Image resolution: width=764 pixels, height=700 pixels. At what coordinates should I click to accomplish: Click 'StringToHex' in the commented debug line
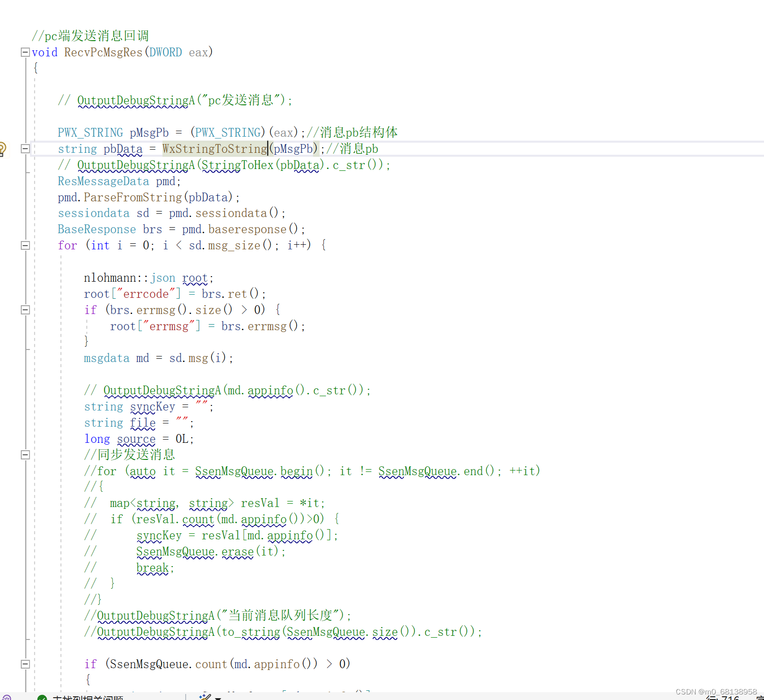[x=237, y=165]
